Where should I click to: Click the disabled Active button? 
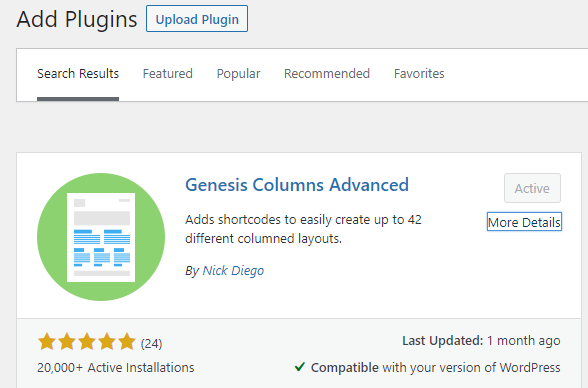[532, 188]
